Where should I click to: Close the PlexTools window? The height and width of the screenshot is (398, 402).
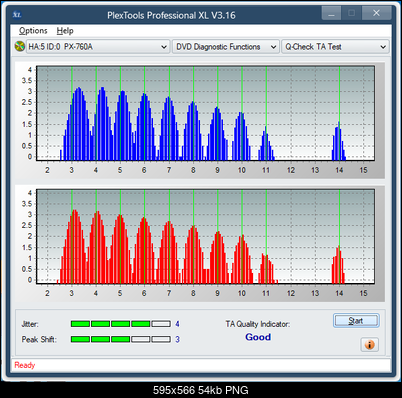pyautogui.click(x=376, y=13)
